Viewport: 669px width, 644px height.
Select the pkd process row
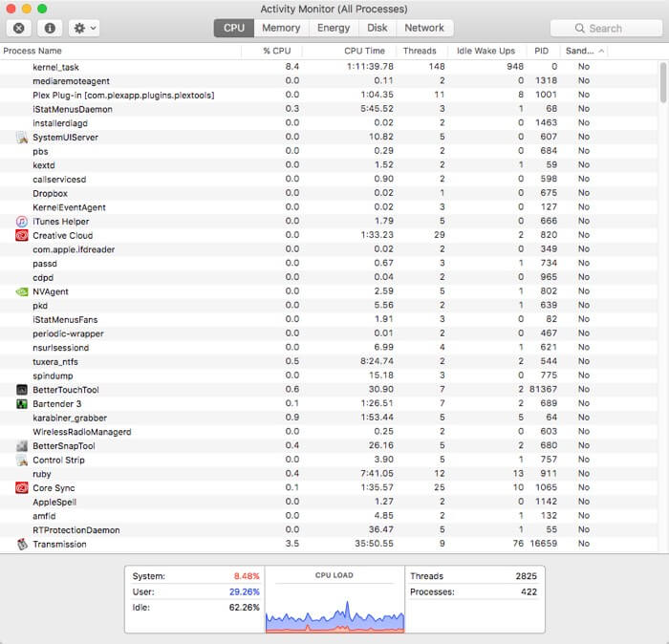[329, 306]
